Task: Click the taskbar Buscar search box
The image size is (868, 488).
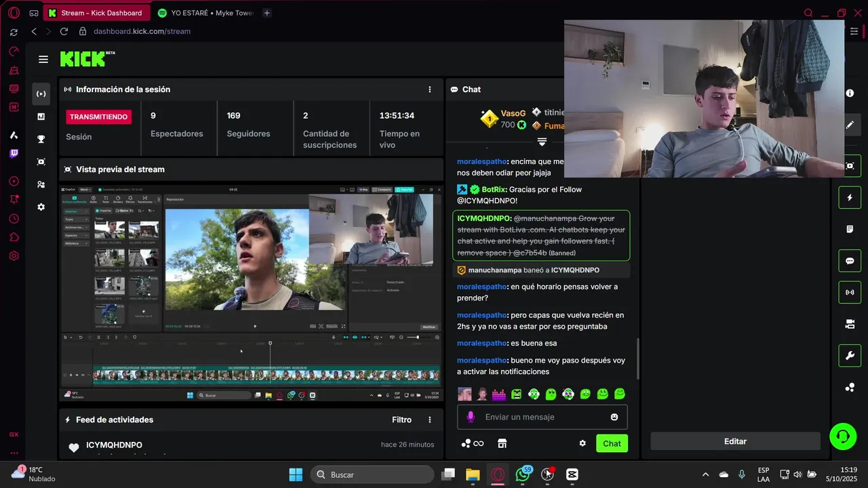Action: (372, 474)
